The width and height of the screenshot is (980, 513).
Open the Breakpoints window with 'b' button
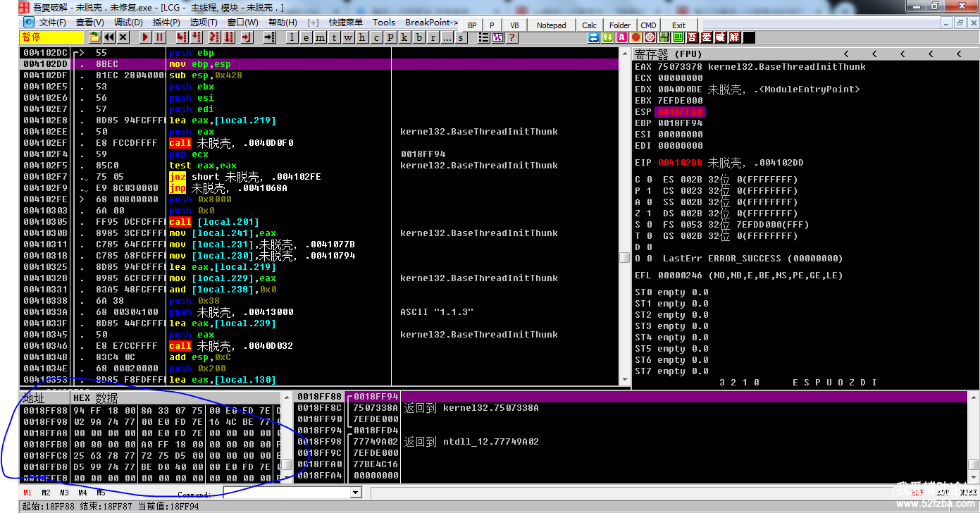(418, 37)
